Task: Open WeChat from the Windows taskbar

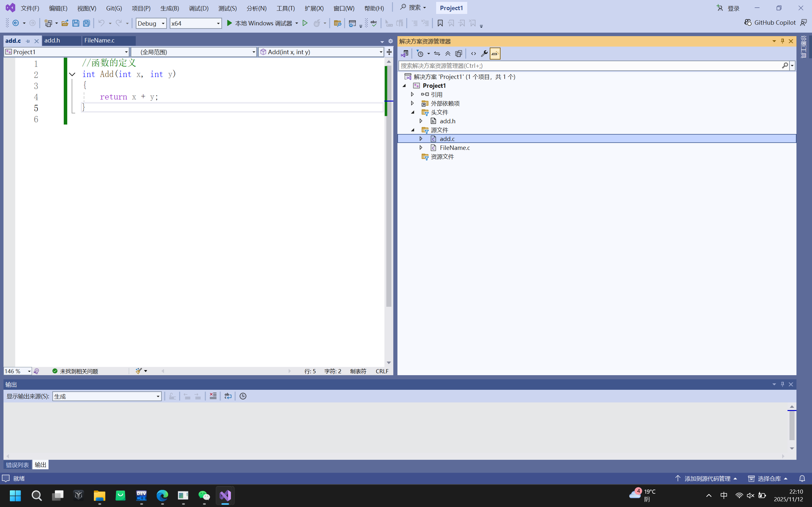Action: click(x=204, y=495)
